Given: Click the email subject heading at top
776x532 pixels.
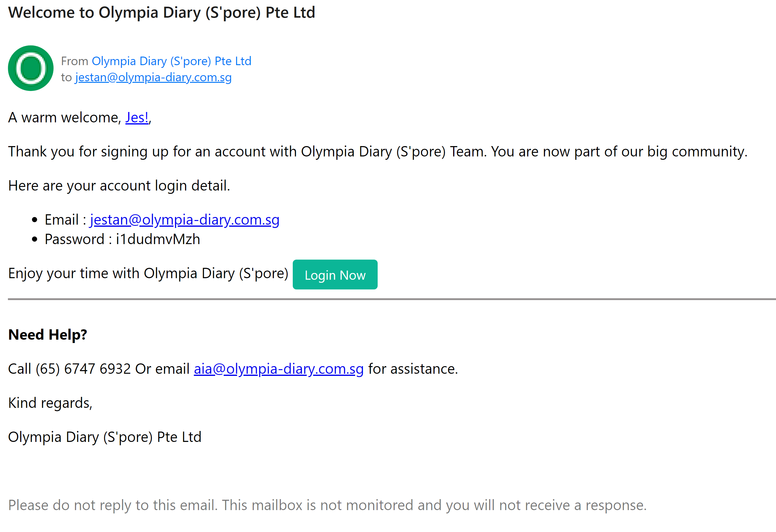Looking at the screenshot, I should point(162,13).
